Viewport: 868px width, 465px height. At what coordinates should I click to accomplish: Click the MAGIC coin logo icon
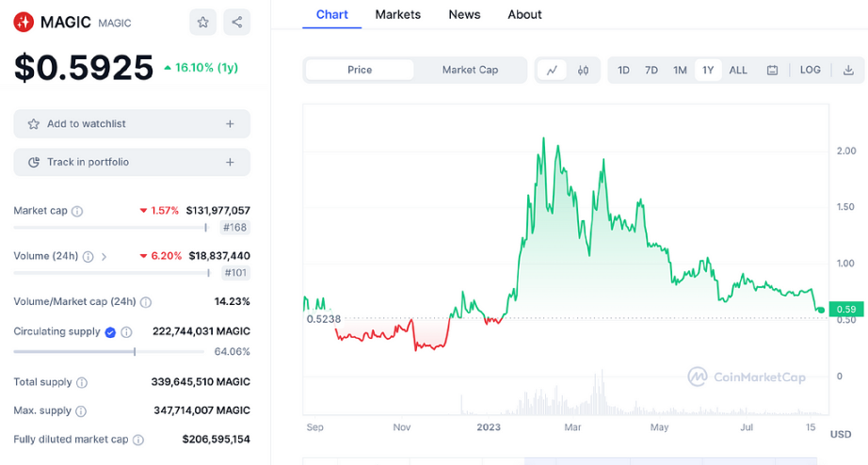point(24,23)
